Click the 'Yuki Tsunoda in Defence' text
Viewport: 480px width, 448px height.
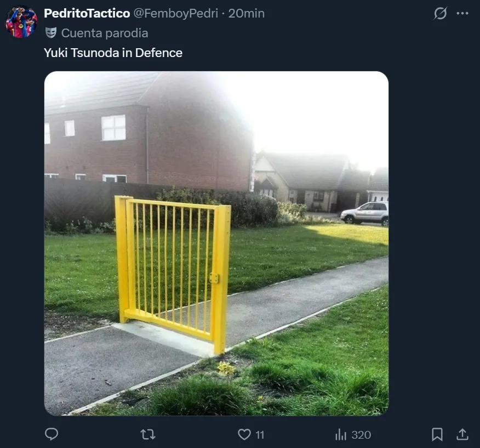(x=113, y=53)
